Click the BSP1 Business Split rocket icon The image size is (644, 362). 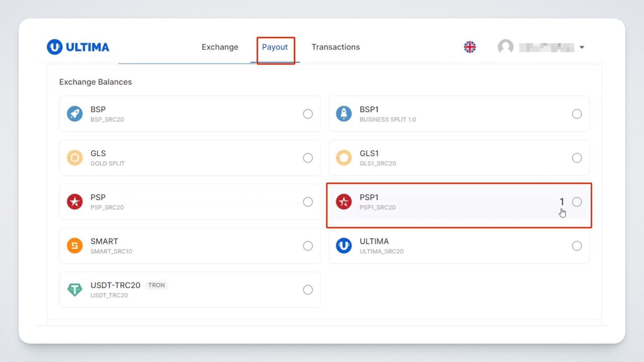[x=344, y=114]
